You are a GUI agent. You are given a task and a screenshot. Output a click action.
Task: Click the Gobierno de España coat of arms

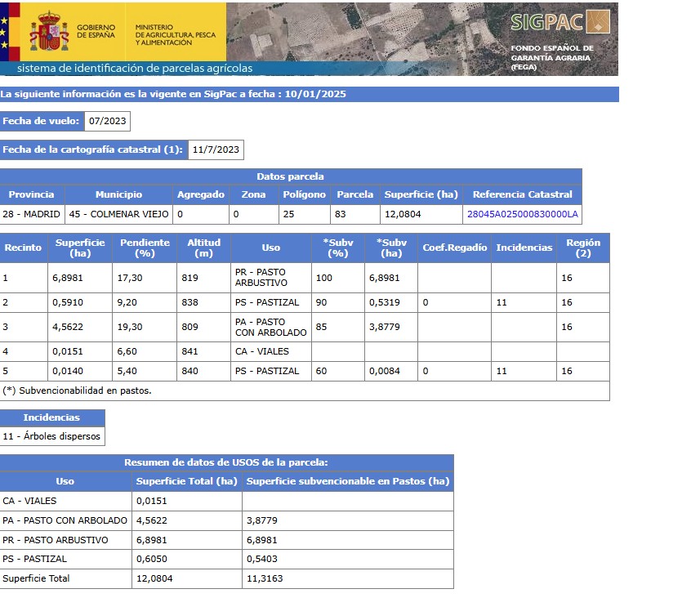(49, 32)
